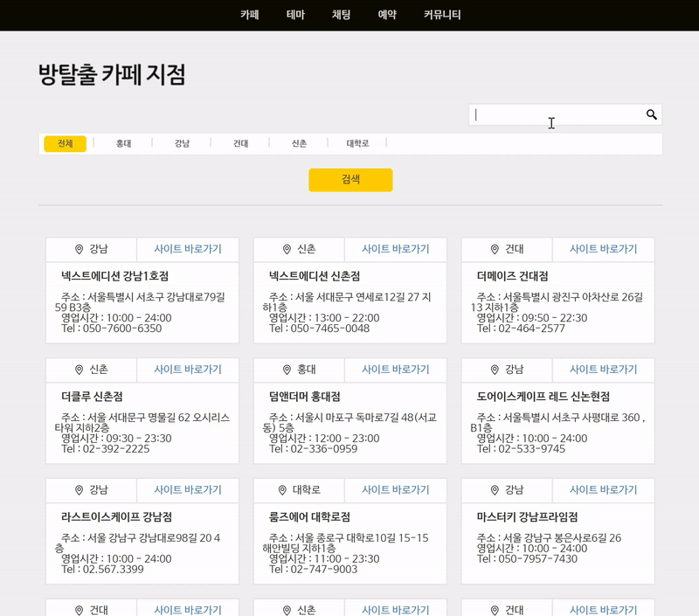Image resolution: width=699 pixels, height=616 pixels.
Task: Click location pin icon on 더메이즈 건대점 card
Action: [x=495, y=249]
